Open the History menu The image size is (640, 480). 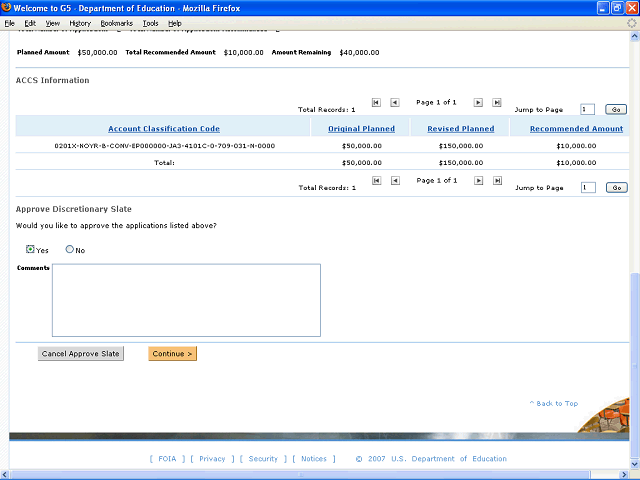coord(80,22)
